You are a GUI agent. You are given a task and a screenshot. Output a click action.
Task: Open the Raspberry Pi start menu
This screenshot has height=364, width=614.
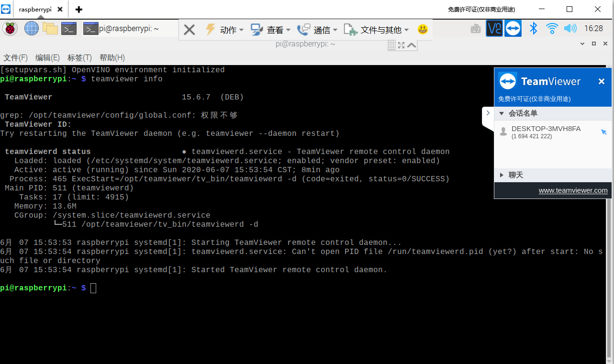10,29
